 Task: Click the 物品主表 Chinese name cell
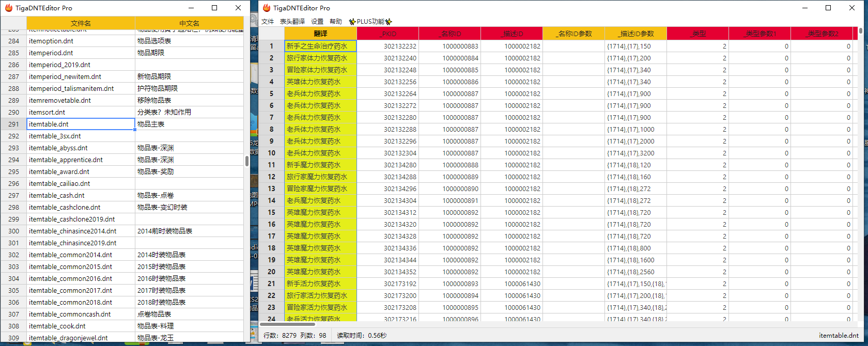[x=189, y=124]
